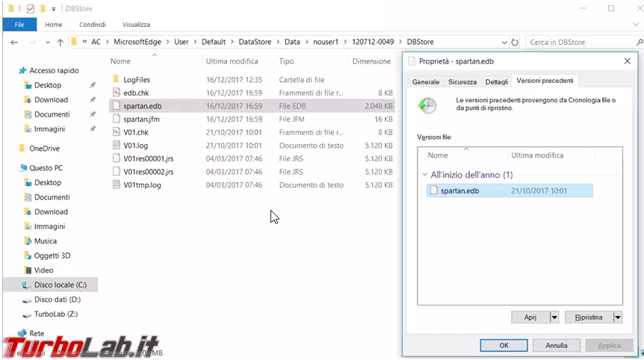This screenshot has width=644, height=360.
Task: Open the dropdown arrow next to Apri
Action: 554,317
